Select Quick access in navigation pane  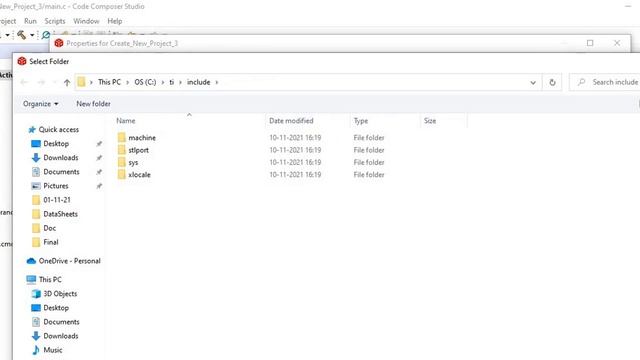(x=58, y=129)
